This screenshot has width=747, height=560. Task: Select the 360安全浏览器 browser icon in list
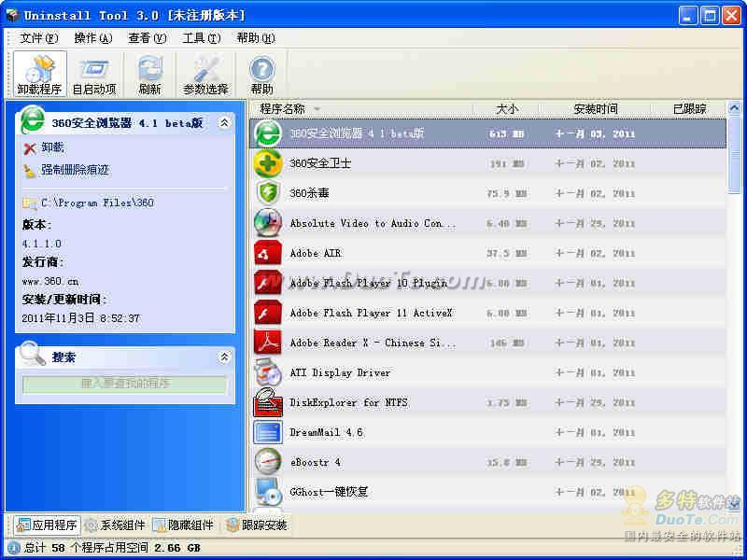point(268,133)
